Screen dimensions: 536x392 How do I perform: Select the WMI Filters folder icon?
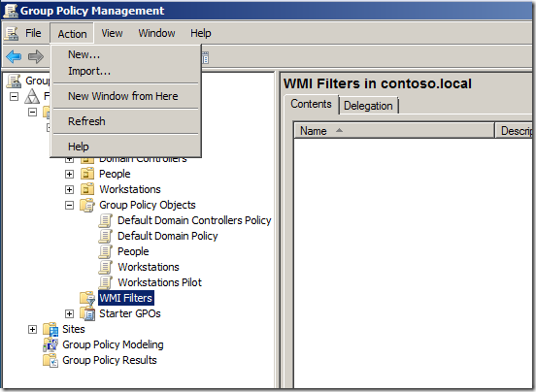click(87, 298)
